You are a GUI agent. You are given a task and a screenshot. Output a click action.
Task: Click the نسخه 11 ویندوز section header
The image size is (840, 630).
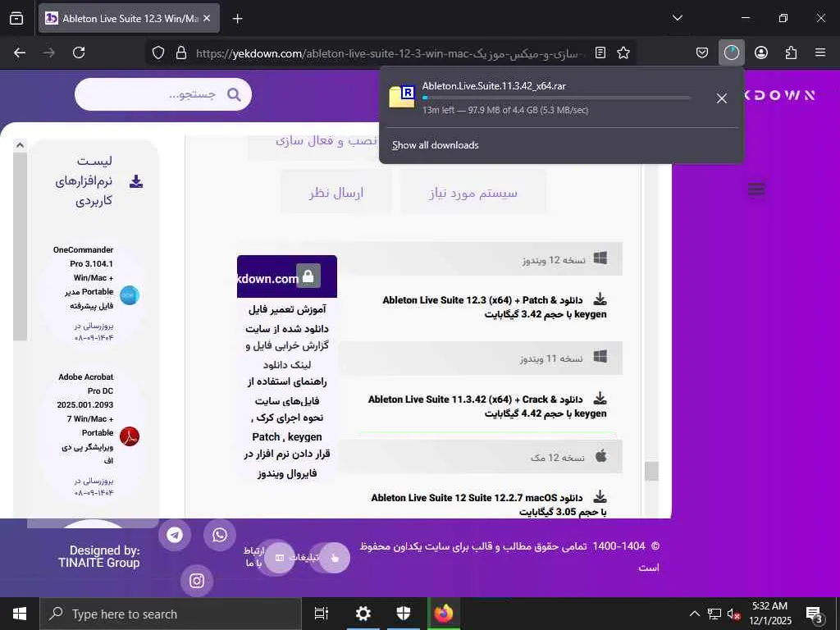pos(481,358)
